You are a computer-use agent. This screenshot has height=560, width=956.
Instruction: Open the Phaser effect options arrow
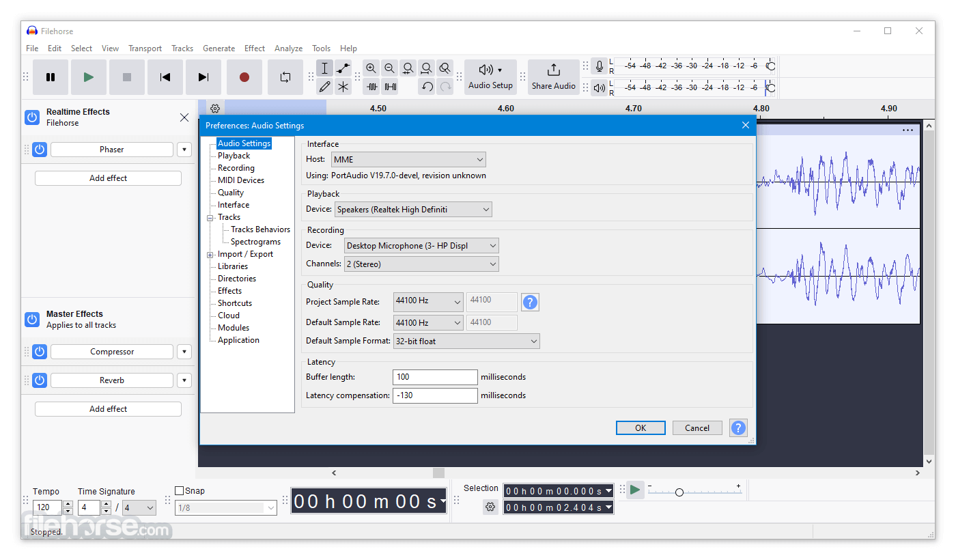pos(184,150)
